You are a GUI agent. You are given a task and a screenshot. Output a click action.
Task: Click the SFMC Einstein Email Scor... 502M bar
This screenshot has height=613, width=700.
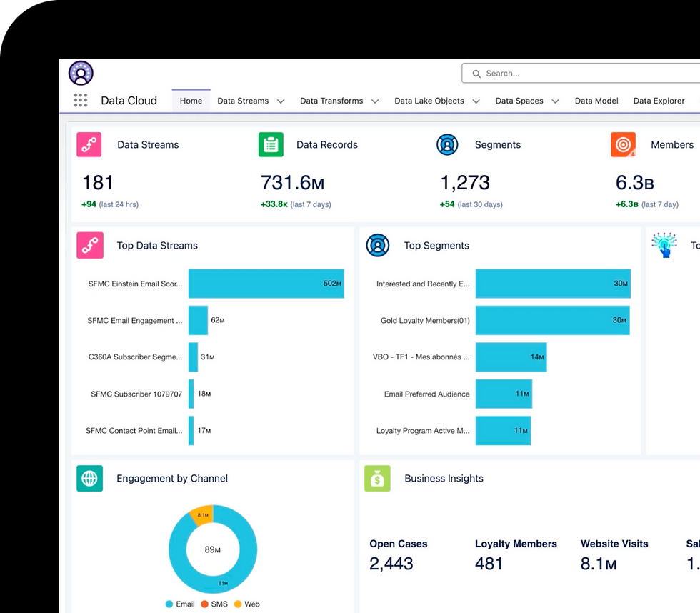pyautogui.click(x=266, y=284)
